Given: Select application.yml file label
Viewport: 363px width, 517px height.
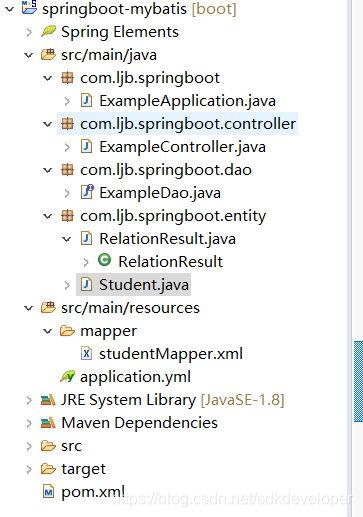Looking at the screenshot, I should coord(135,377).
